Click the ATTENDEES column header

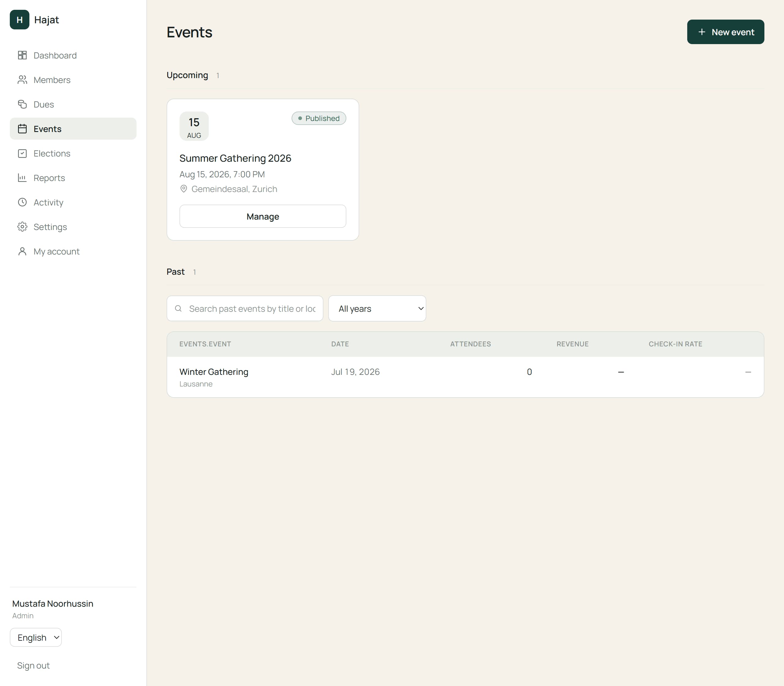pos(470,344)
